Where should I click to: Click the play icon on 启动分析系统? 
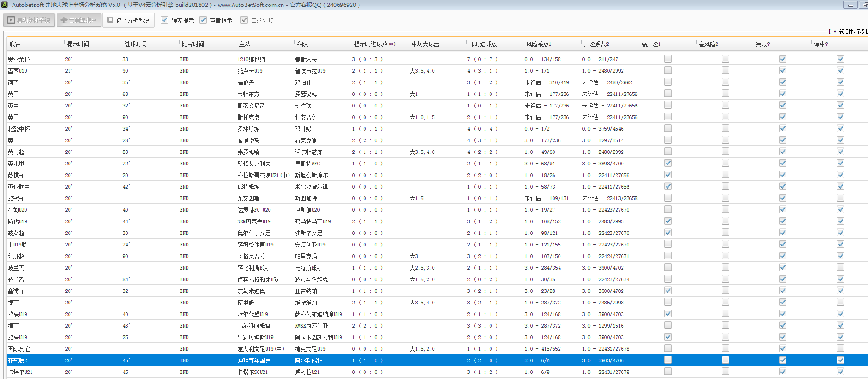(11, 20)
